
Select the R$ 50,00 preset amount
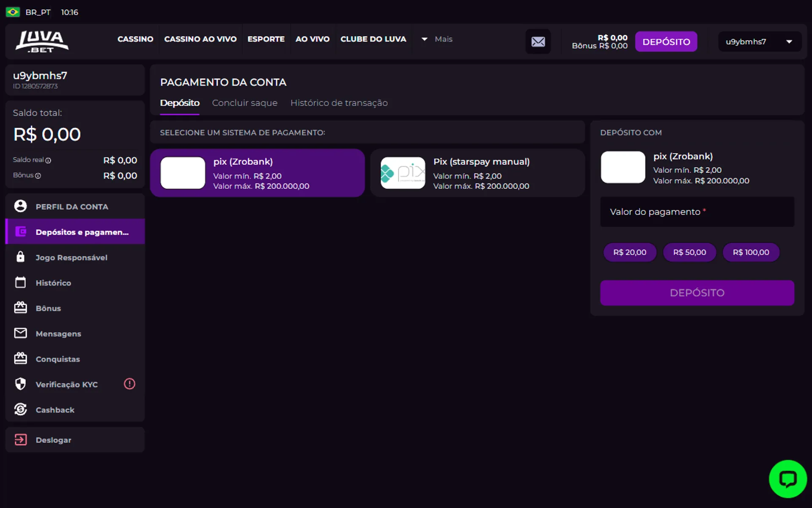[689, 252]
